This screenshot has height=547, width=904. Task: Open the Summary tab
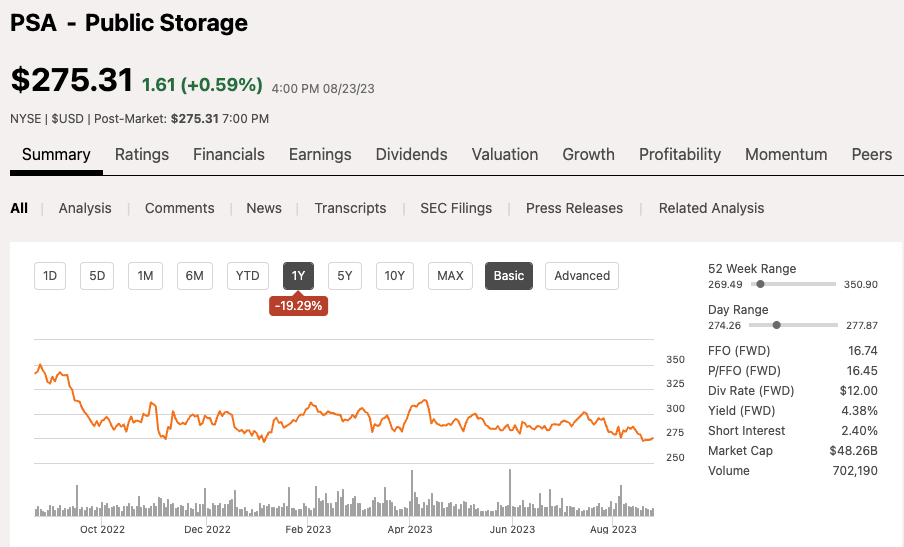point(56,154)
